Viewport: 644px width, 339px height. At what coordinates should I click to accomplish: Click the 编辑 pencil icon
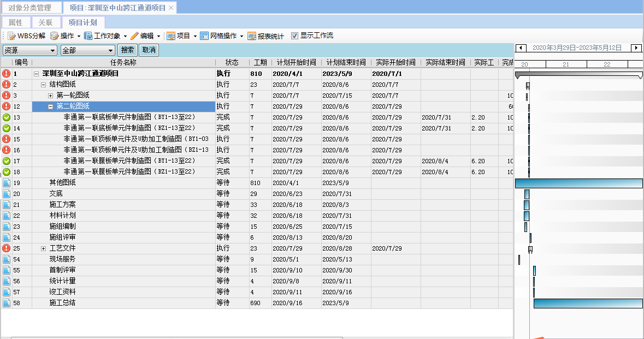(x=134, y=36)
